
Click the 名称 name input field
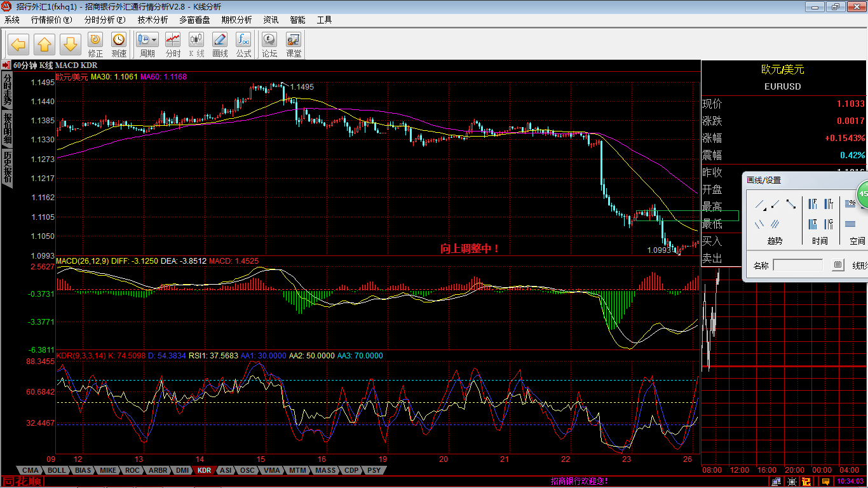(x=797, y=266)
